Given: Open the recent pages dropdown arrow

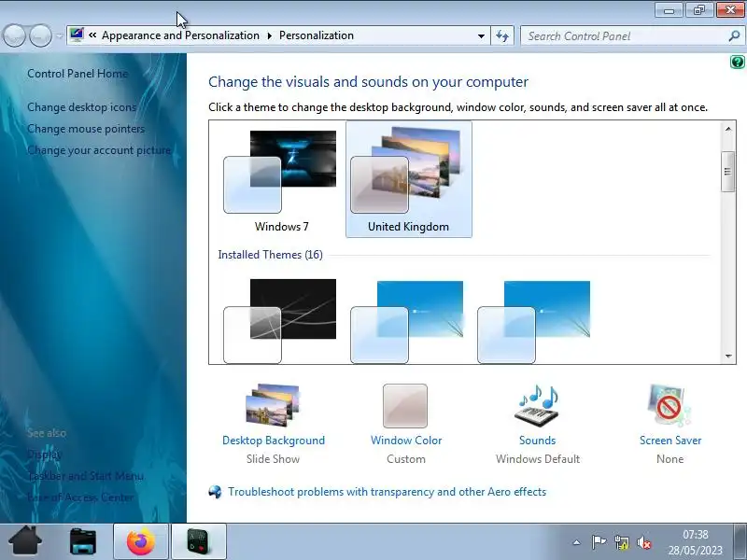Looking at the screenshot, I should pyautogui.click(x=59, y=35).
